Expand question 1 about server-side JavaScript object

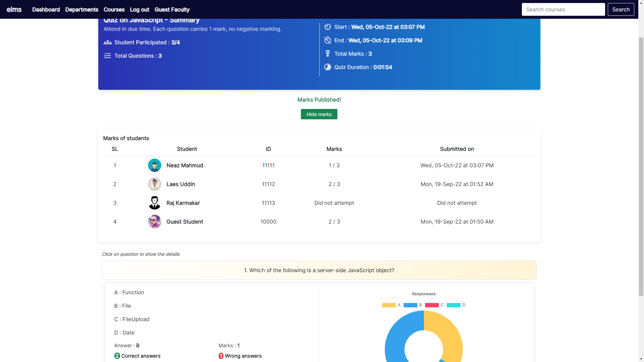coord(319,270)
